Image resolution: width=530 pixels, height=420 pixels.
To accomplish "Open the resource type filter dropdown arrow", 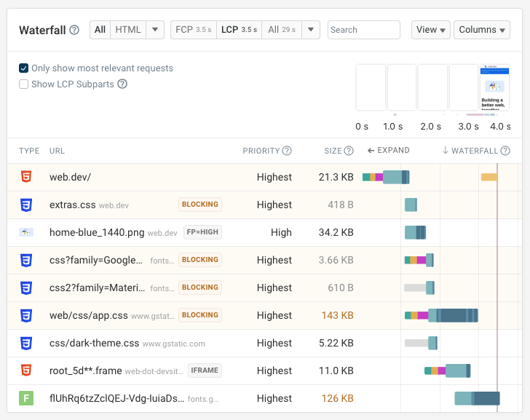I will (x=155, y=30).
